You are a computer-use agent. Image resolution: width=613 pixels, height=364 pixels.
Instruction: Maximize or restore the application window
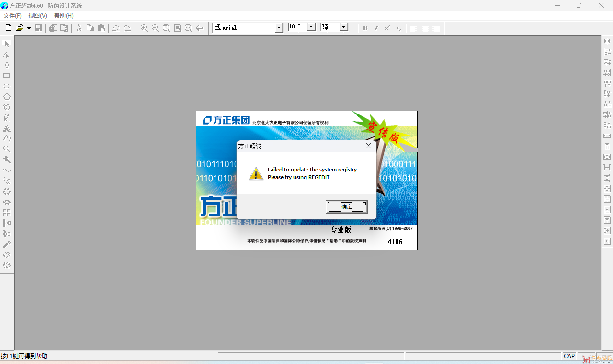[x=579, y=6]
